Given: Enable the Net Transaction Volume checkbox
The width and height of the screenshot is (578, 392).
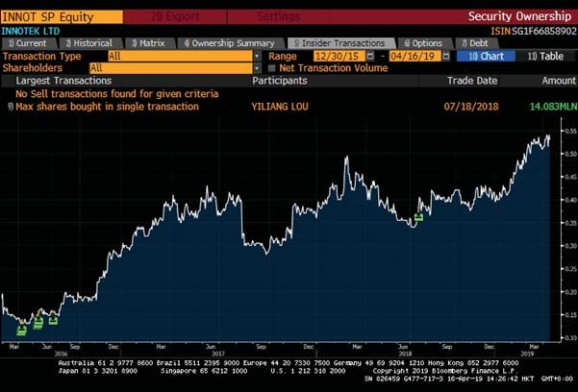Looking at the screenshot, I should click(272, 68).
